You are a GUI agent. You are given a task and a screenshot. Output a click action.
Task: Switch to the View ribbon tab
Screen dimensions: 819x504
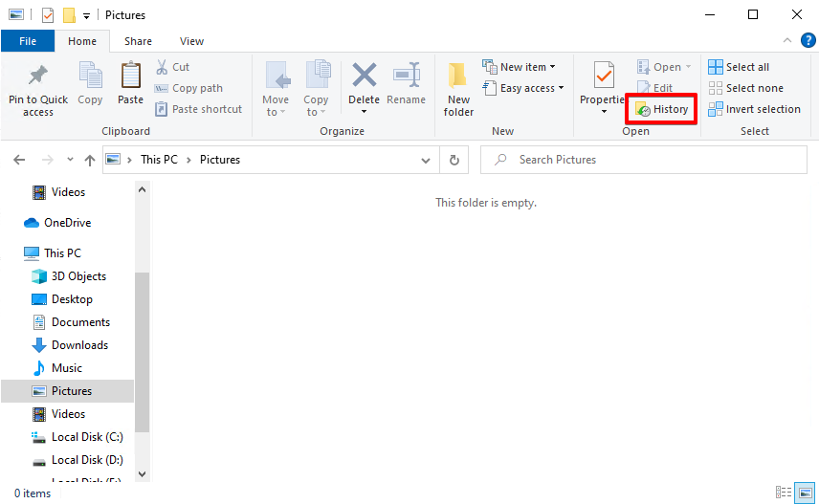[x=191, y=41]
